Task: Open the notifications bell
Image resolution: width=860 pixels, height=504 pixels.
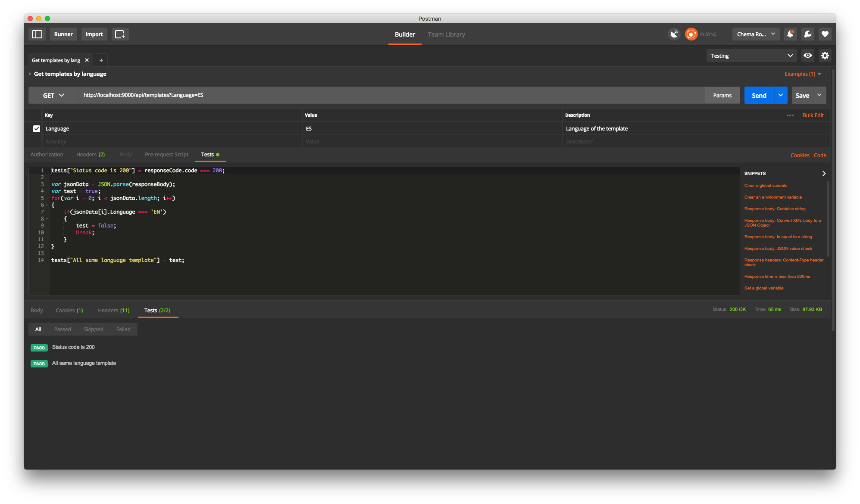Action: point(790,34)
